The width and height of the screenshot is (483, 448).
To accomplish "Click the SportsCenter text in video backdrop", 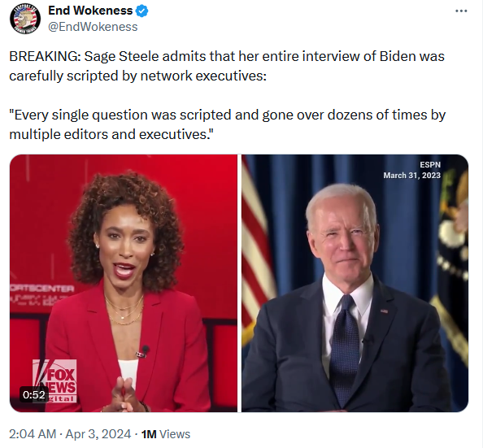I will click(x=42, y=289).
